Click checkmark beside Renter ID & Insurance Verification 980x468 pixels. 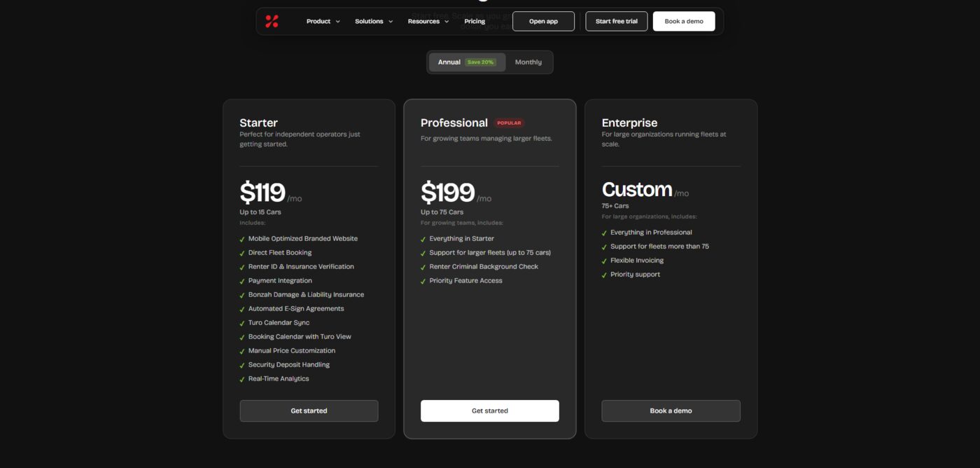pyautogui.click(x=242, y=267)
